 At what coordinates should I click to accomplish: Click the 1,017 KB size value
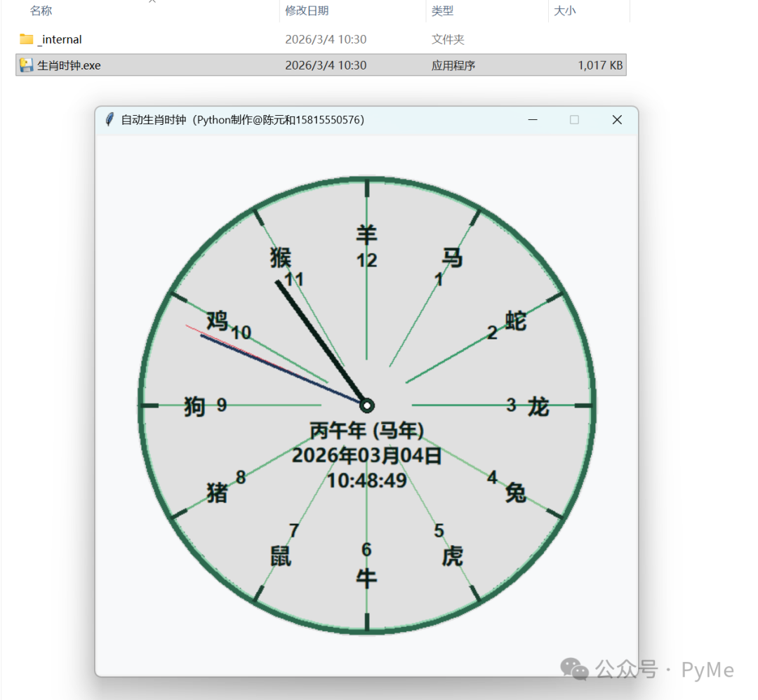[x=600, y=65]
